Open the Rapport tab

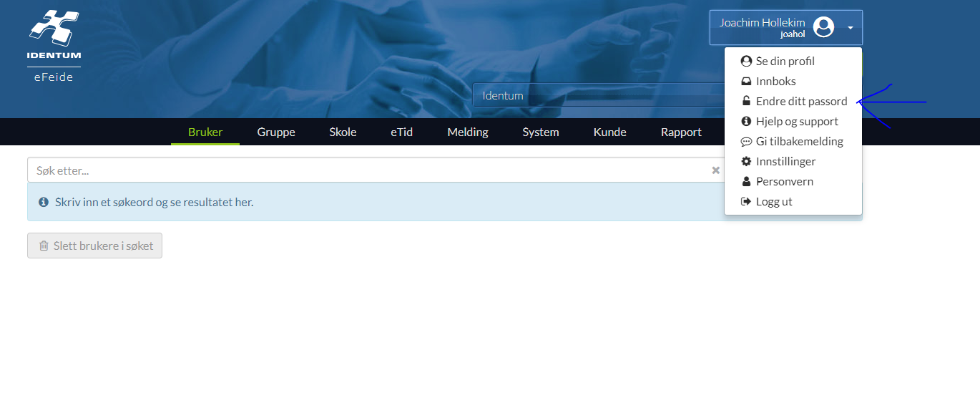681,132
